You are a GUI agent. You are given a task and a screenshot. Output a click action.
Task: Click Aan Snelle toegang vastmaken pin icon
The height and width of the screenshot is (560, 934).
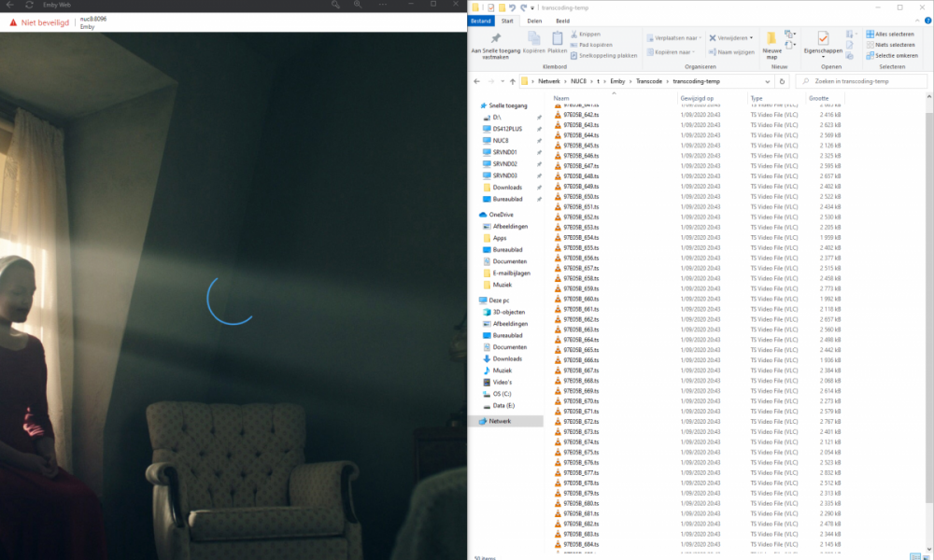coord(495,38)
